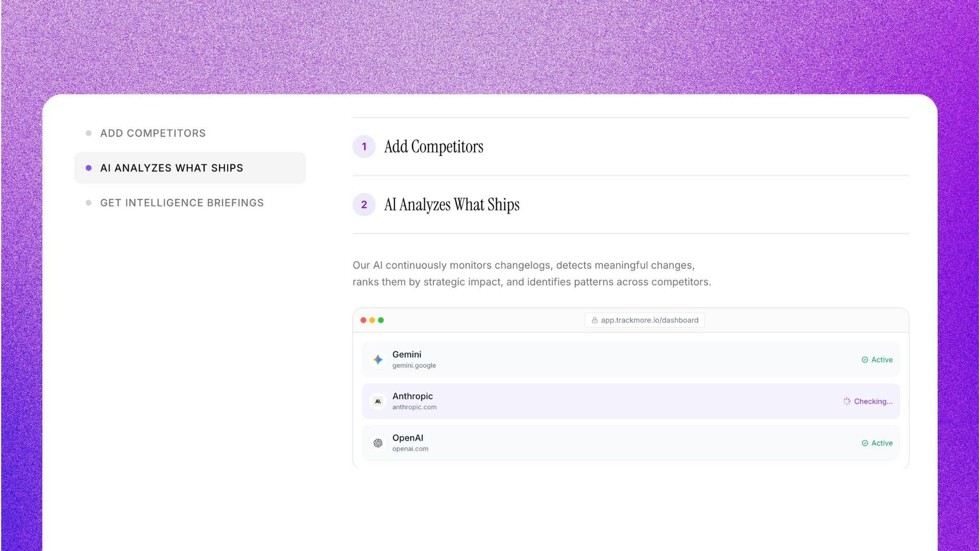Click the checkmark icon beside Gemini's Active status
The height and width of the screenshot is (551, 980).
tap(864, 360)
